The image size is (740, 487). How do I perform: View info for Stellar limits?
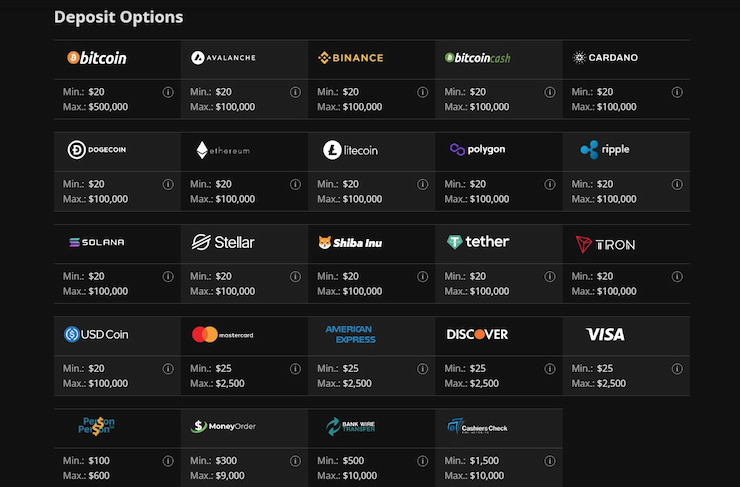click(295, 277)
